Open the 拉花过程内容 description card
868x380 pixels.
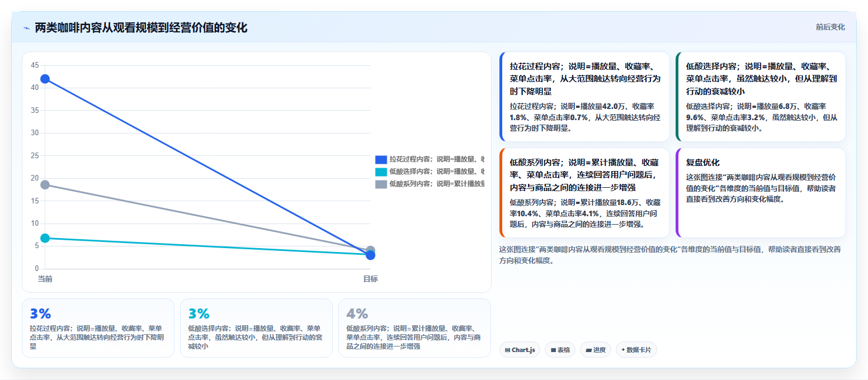584,97
